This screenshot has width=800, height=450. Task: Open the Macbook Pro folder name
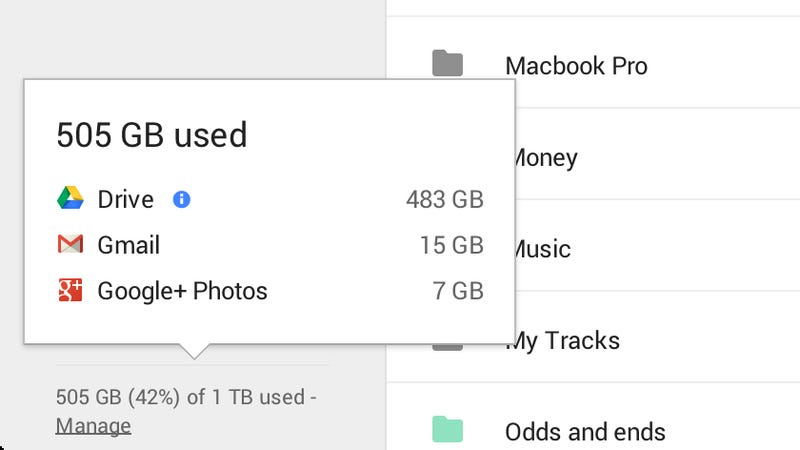(x=576, y=66)
